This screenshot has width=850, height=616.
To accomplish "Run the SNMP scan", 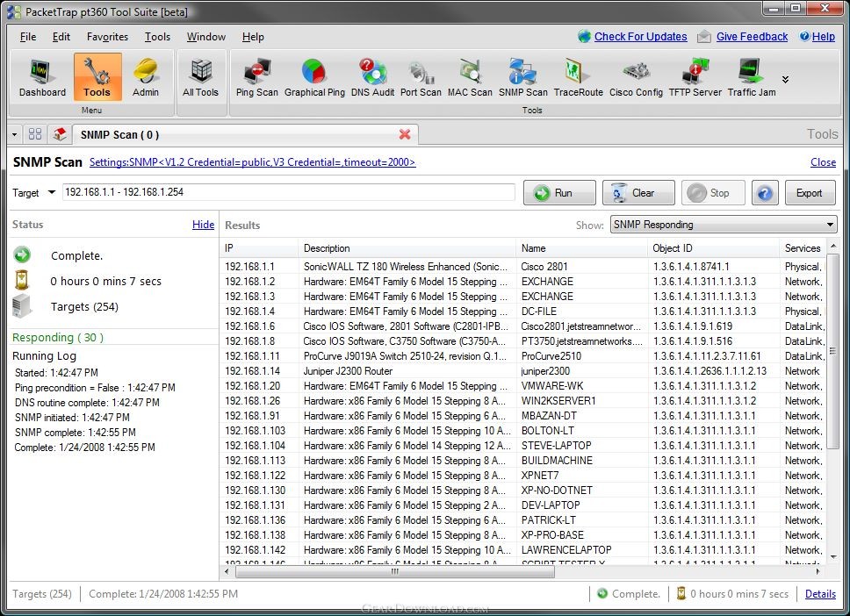I will pyautogui.click(x=559, y=192).
